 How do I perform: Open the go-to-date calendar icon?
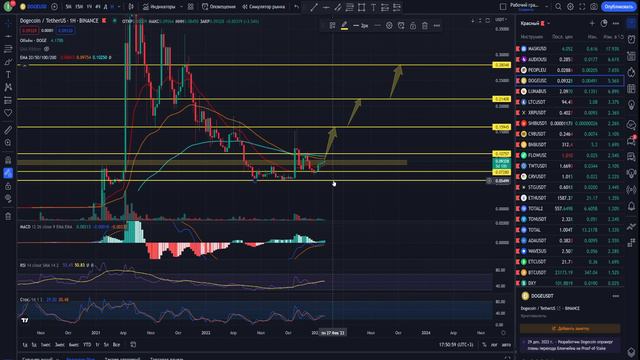click(133, 344)
